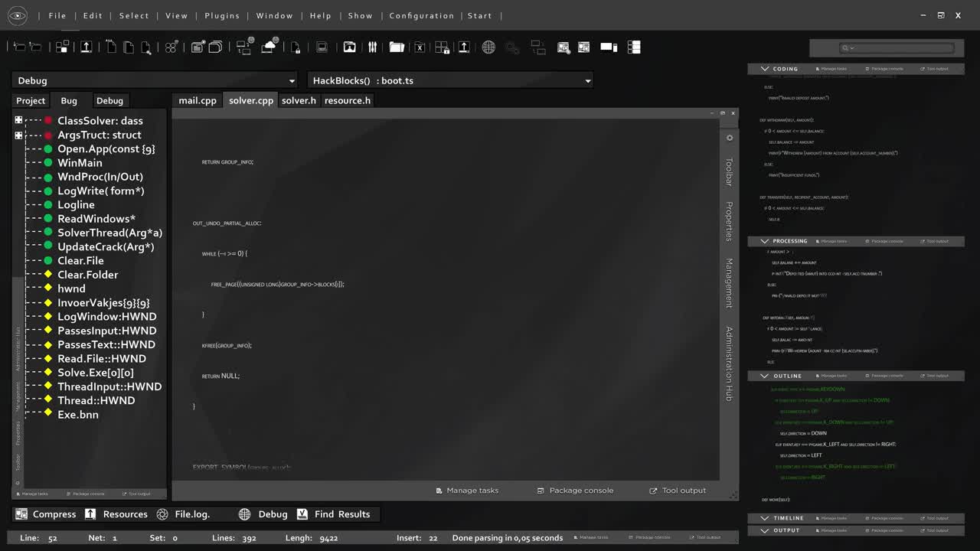Select the globe icon in the toolbar

pos(488,47)
